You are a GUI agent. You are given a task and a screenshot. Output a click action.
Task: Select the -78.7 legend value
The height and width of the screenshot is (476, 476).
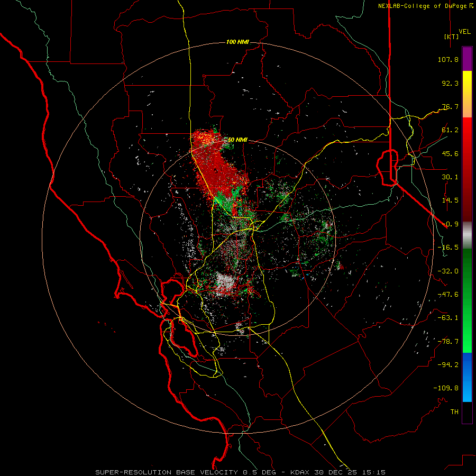point(448,342)
